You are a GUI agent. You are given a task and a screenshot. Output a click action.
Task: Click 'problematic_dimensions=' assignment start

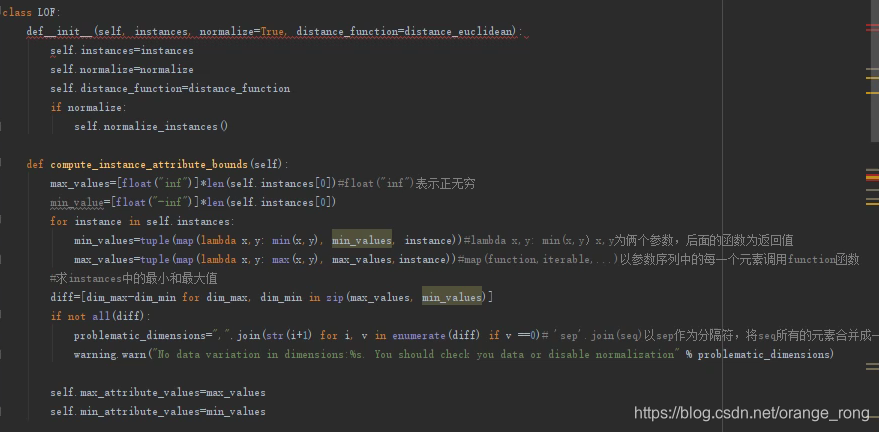(143, 336)
